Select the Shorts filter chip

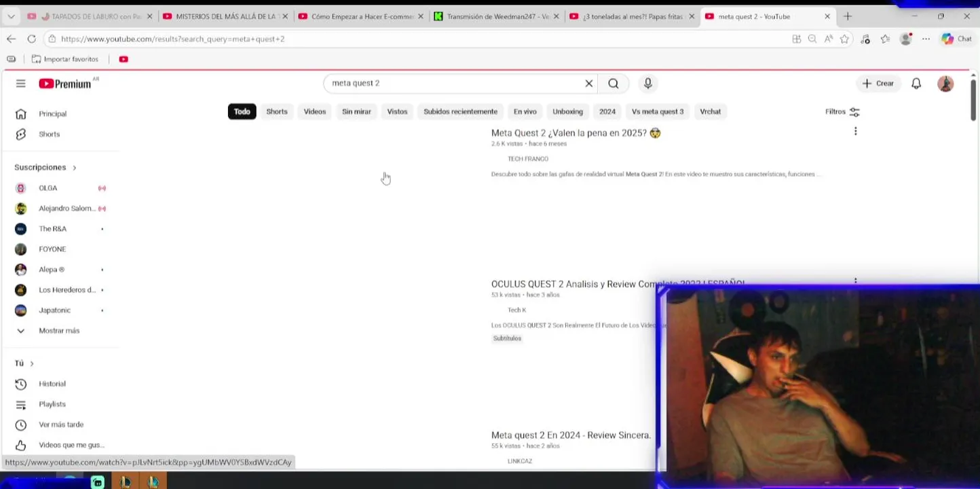point(277,111)
